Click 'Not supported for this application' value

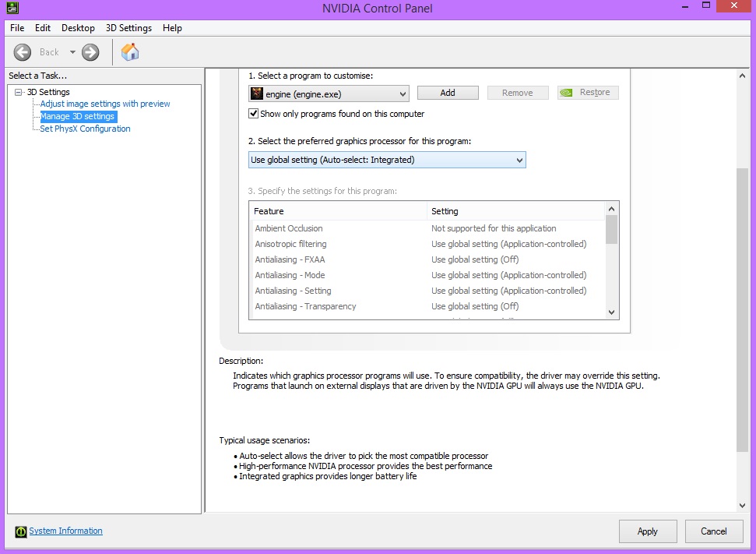click(494, 228)
